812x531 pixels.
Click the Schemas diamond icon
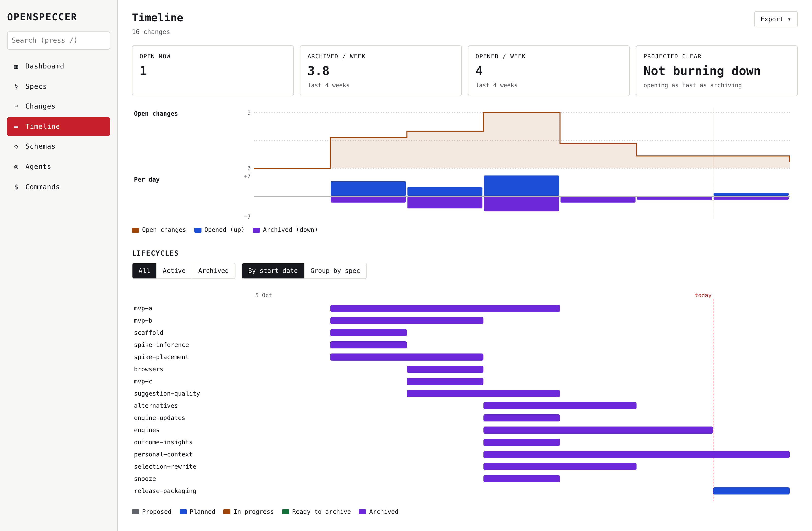coord(16,147)
